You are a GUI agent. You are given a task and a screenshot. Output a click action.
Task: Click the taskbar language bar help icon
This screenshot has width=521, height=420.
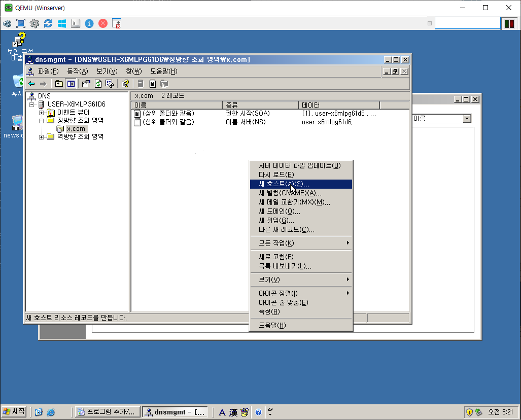259,412
